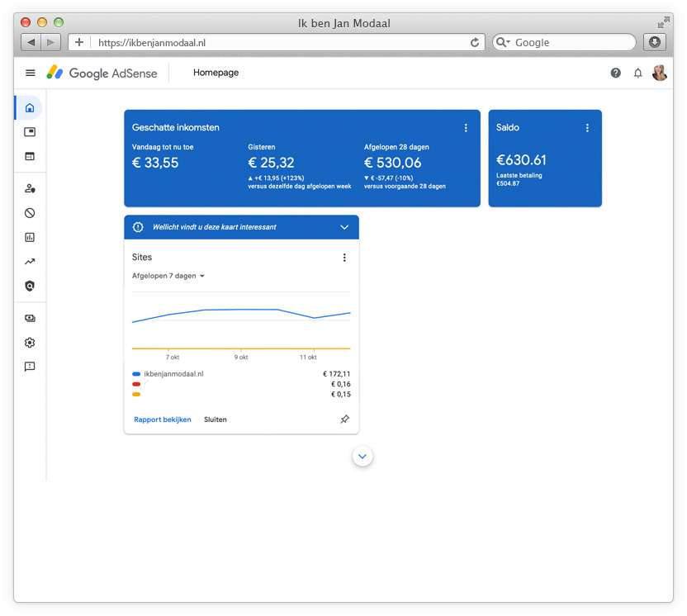Open the user profile avatar

point(660,73)
